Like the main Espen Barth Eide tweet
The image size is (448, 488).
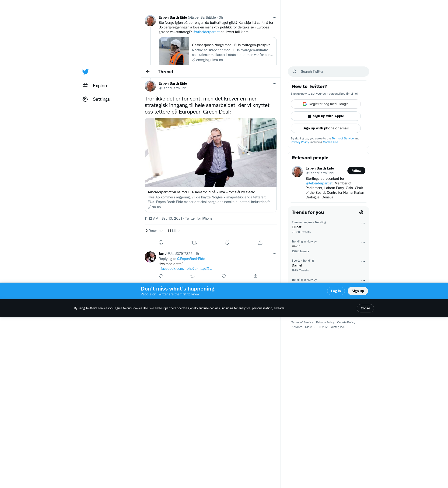point(227,242)
